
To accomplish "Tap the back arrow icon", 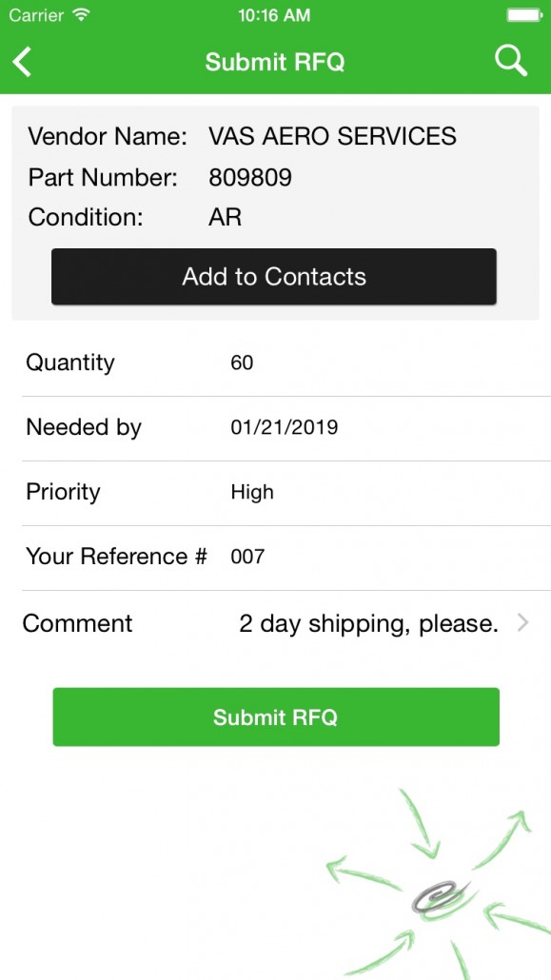I will pyautogui.click(x=22, y=62).
